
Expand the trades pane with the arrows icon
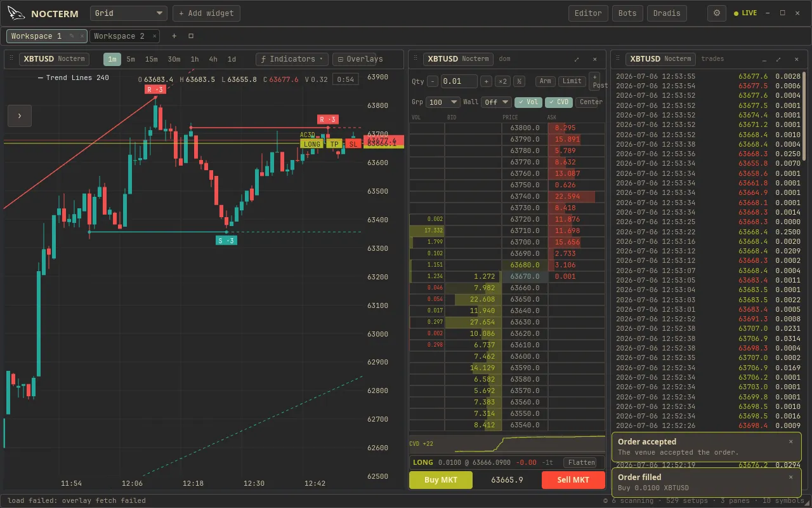click(x=777, y=59)
